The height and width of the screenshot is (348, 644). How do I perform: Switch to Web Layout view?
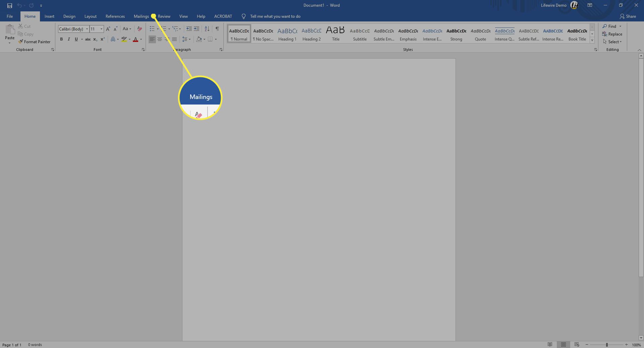(577, 345)
